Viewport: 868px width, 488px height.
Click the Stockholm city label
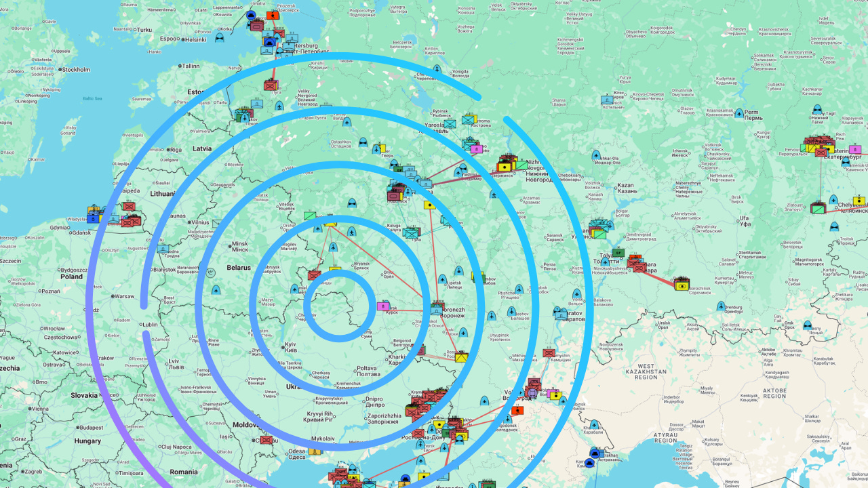(75, 69)
